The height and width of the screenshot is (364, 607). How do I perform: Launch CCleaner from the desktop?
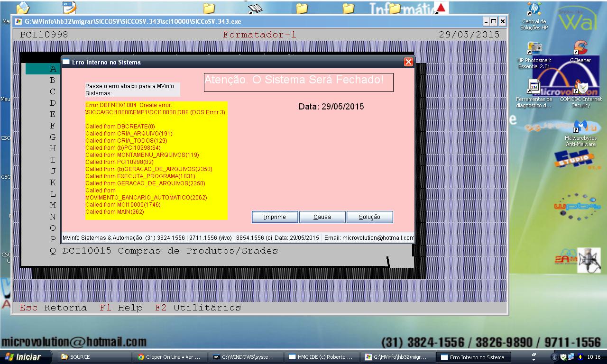580,52
